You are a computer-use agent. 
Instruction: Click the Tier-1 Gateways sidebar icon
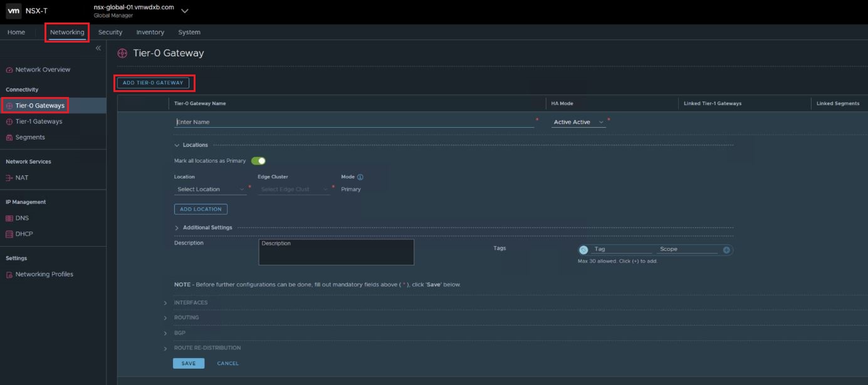[9, 121]
